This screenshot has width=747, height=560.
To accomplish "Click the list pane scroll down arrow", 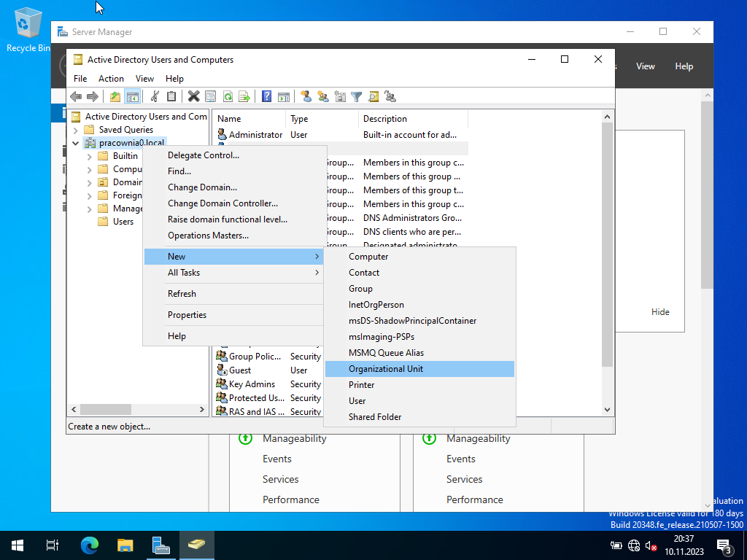I will click(607, 410).
